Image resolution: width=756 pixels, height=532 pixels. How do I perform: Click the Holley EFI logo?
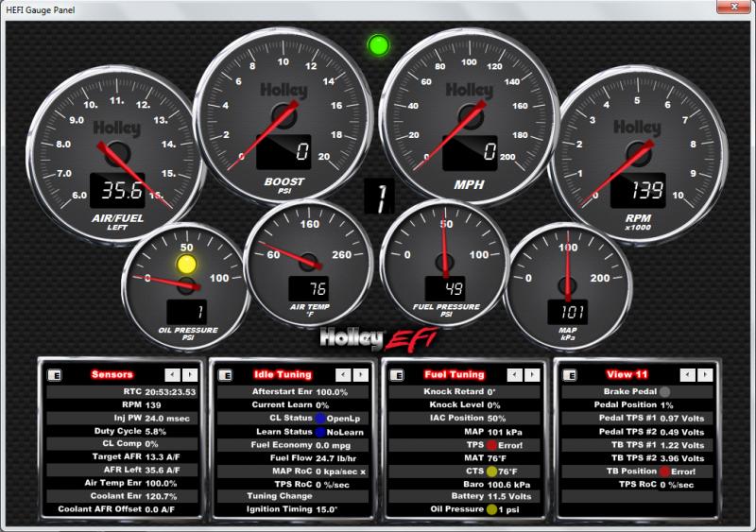[x=379, y=339]
